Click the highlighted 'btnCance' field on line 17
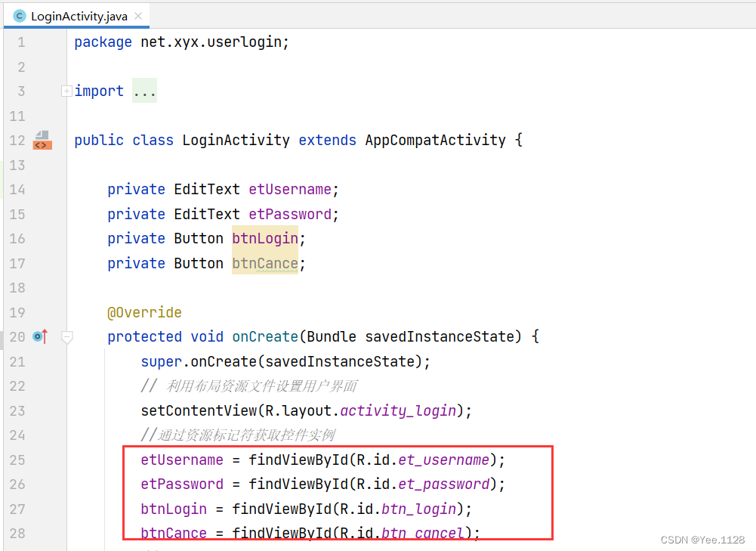This screenshot has width=756, height=551. click(x=264, y=263)
